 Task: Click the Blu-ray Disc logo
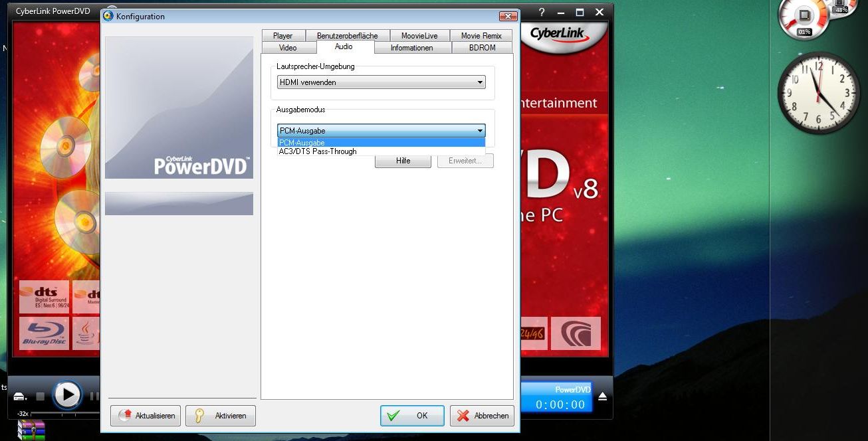click(x=45, y=333)
